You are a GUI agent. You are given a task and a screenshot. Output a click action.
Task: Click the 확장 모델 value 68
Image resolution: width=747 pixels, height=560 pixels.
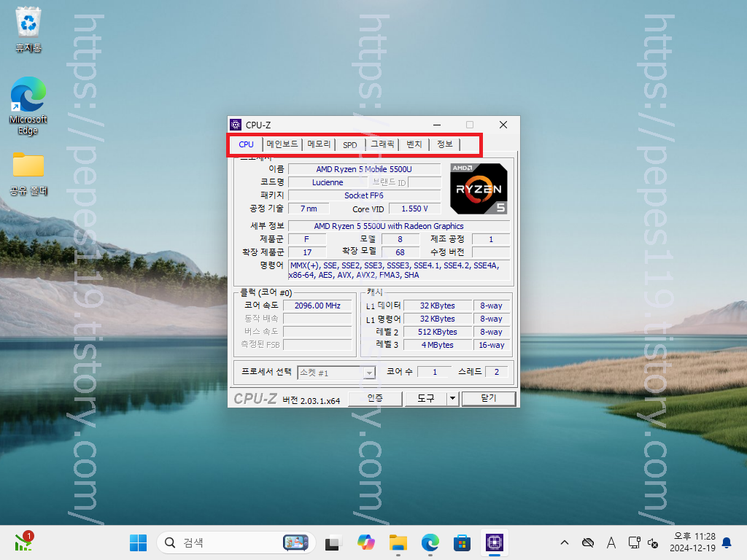click(400, 252)
